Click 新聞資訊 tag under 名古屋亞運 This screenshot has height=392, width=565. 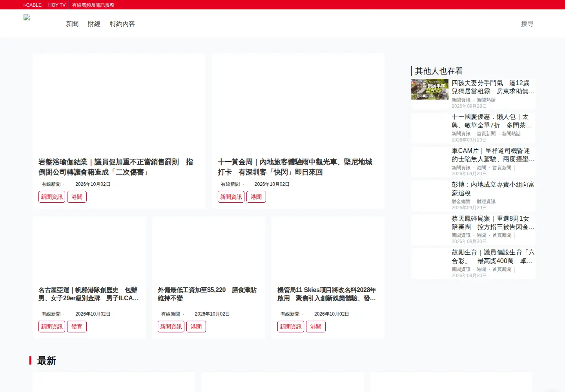pyautogui.click(x=52, y=327)
